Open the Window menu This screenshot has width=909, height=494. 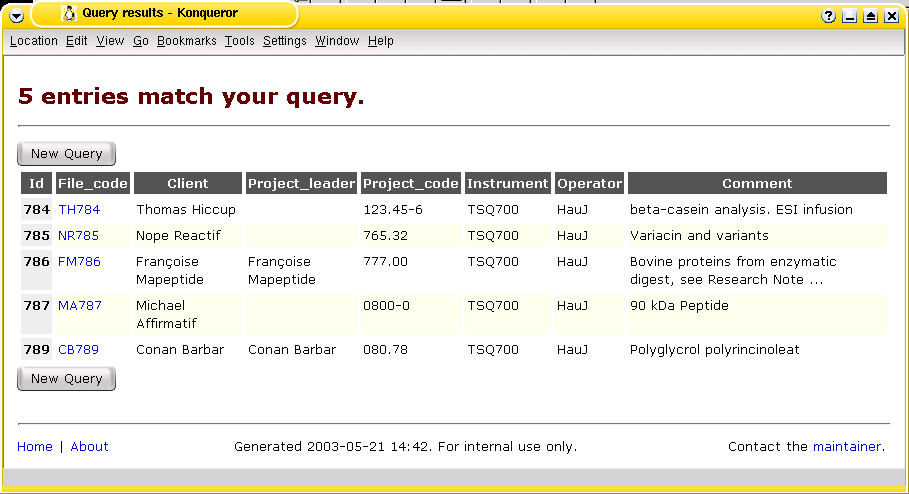tap(337, 41)
